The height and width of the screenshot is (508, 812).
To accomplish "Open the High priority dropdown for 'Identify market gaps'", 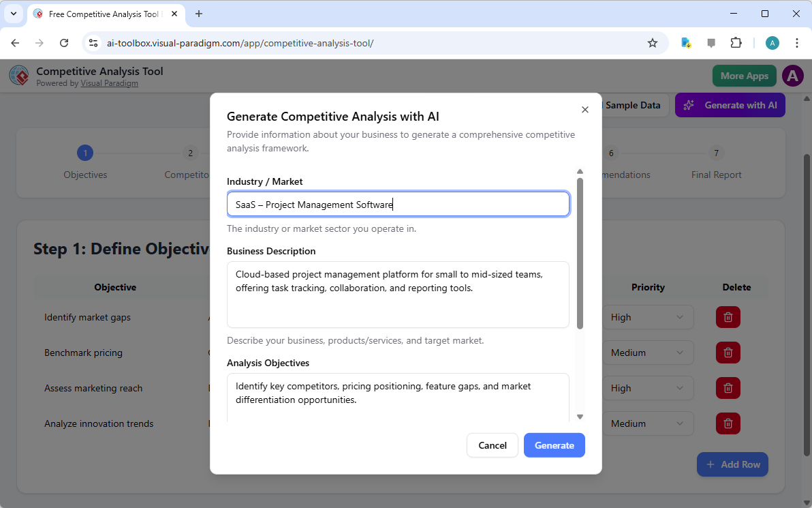I will [648, 317].
